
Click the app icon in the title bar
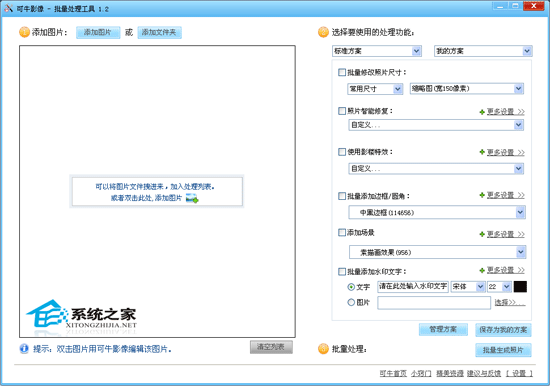tap(8, 8)
